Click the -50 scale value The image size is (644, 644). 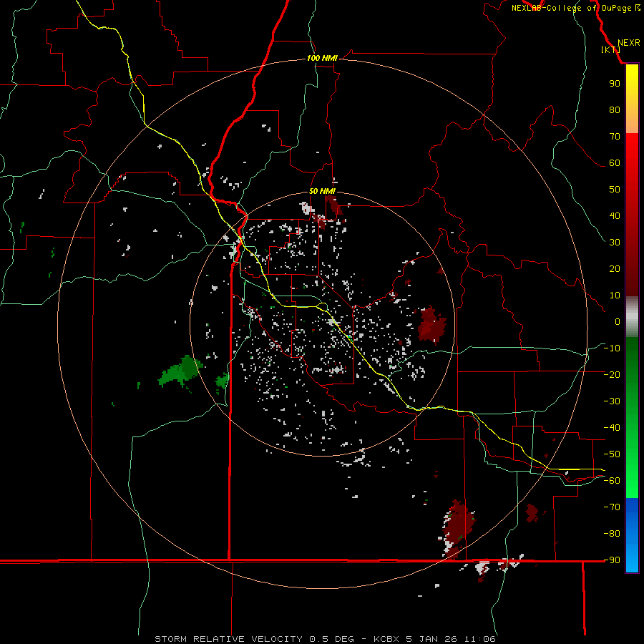(612, 454)
